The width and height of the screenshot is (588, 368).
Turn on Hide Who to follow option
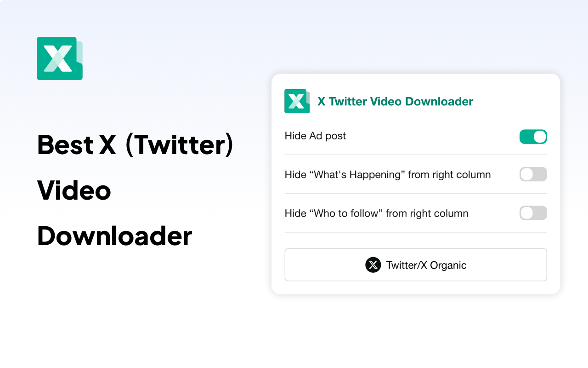(533, 213)
